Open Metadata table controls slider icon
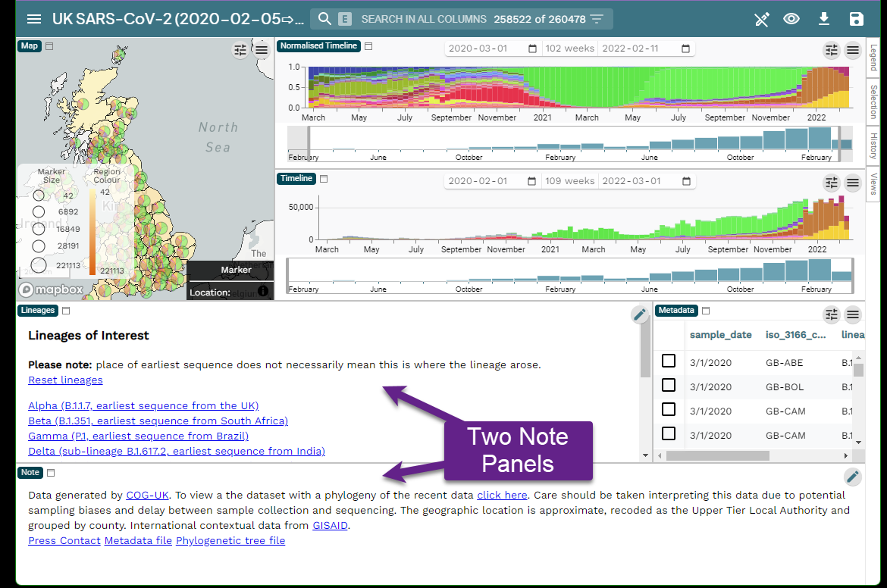 coord(832,314)
